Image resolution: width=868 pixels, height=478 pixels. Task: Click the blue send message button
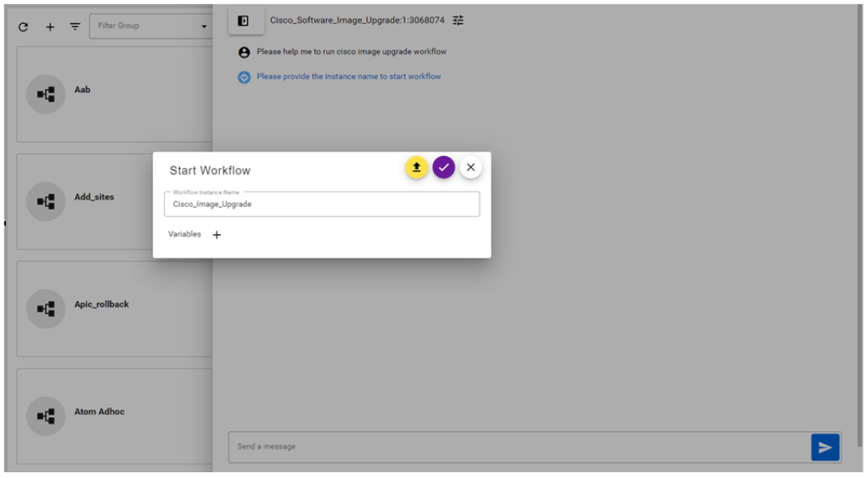(825, 447)
